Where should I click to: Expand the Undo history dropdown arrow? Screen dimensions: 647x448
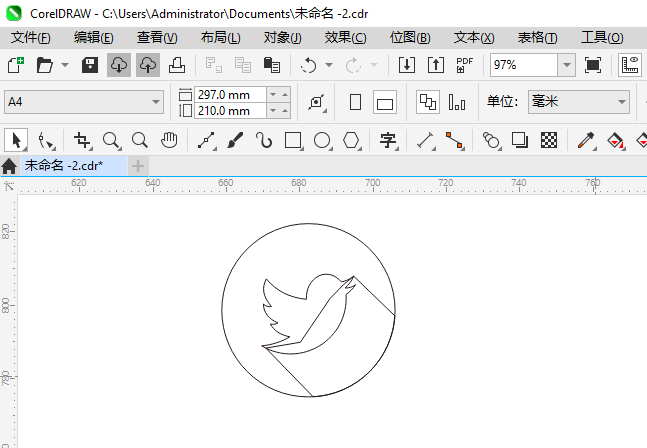coord(329,65)
